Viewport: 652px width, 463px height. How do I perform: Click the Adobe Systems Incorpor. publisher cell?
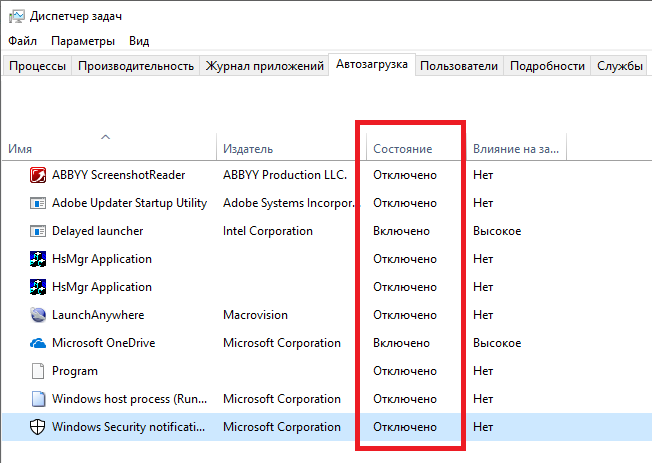pyautogui.click(x=289, y=203)
